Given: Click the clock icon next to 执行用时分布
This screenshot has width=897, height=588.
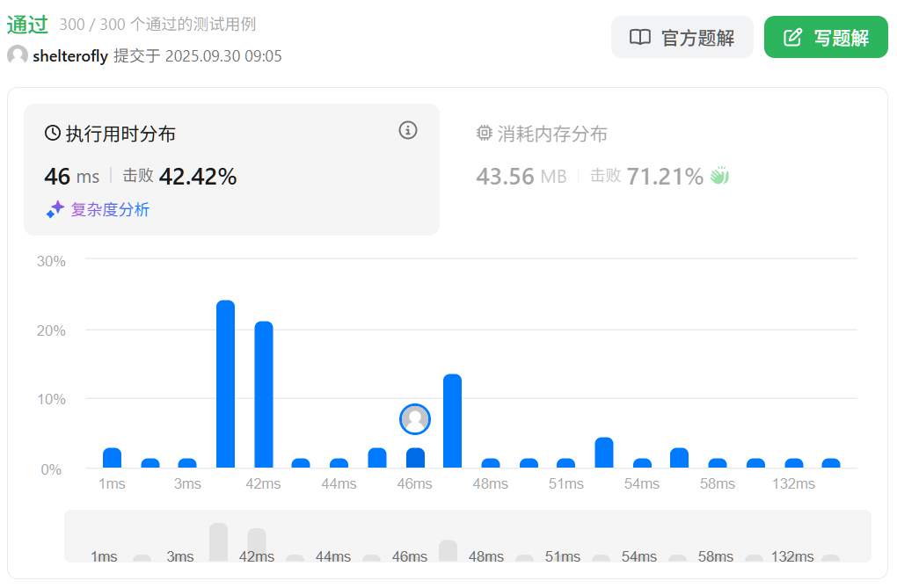Looking at the screenshot, I should pos(53,134).
